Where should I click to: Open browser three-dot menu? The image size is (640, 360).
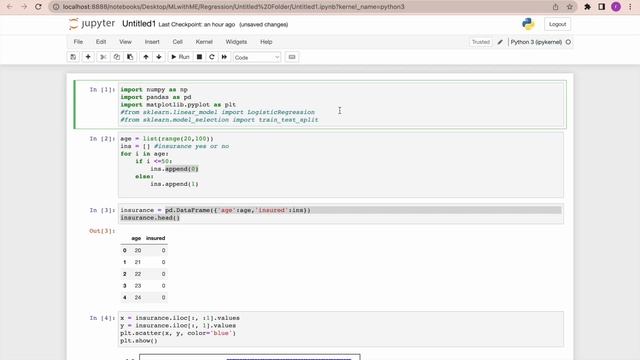pos(630,7)
